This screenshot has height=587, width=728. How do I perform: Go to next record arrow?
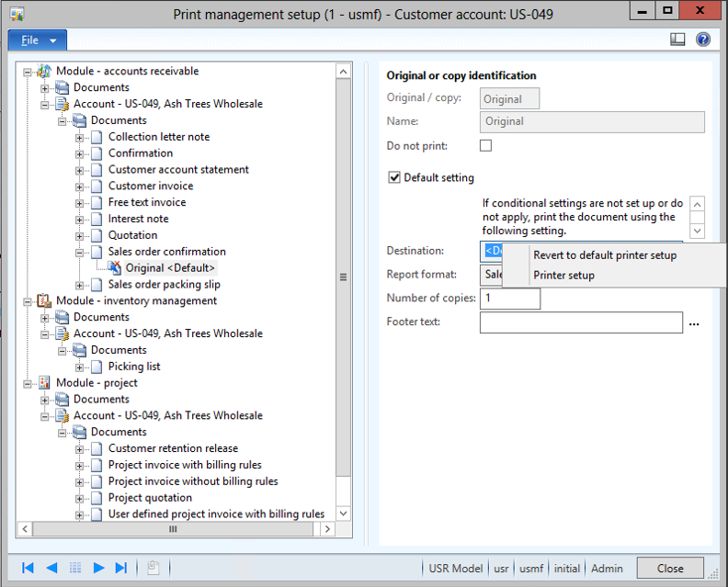pos(98,568)
